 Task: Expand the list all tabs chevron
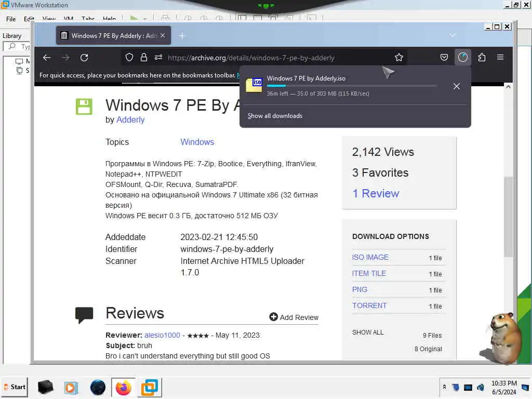453,35
